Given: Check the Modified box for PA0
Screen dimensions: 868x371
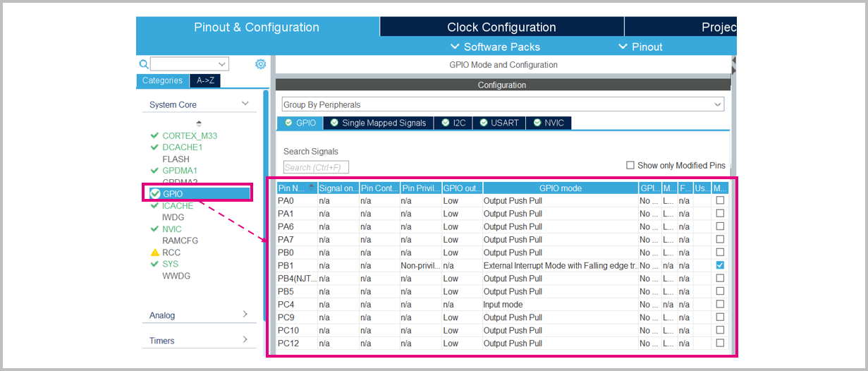Looking at the screenshot, I should (720, 200).
